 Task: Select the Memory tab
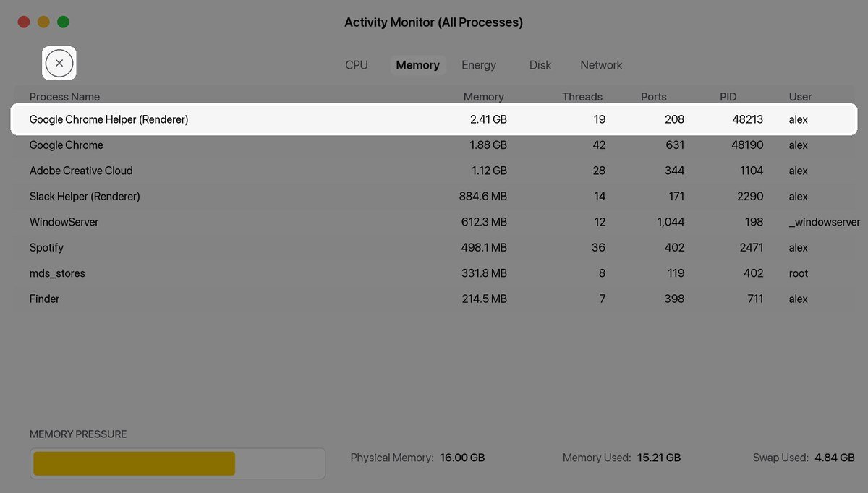417,65
